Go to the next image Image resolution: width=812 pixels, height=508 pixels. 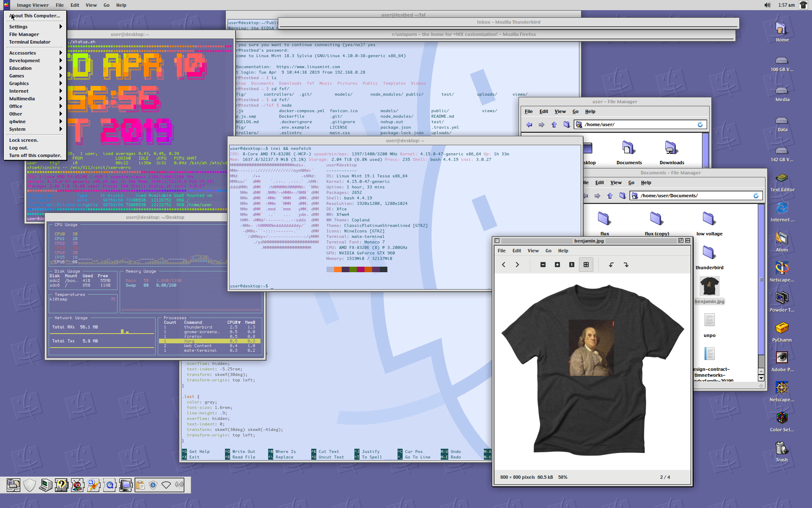(x=517, y=265)
